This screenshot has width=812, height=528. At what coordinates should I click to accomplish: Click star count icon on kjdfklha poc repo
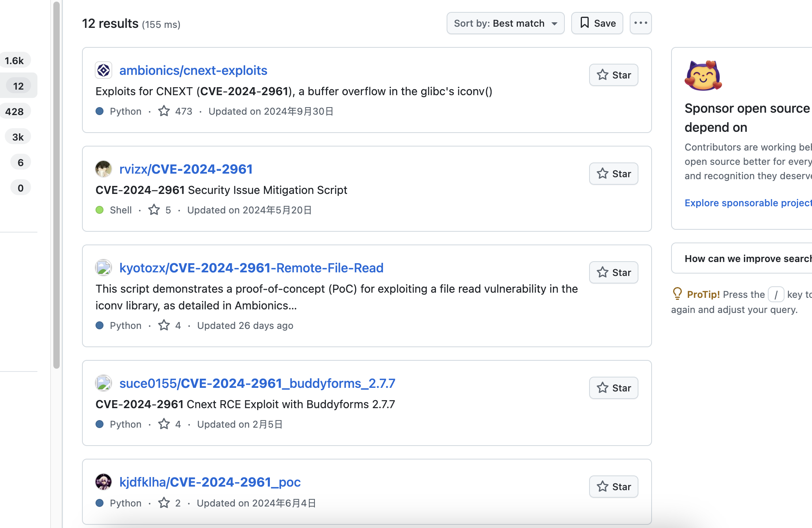point(164,503)
